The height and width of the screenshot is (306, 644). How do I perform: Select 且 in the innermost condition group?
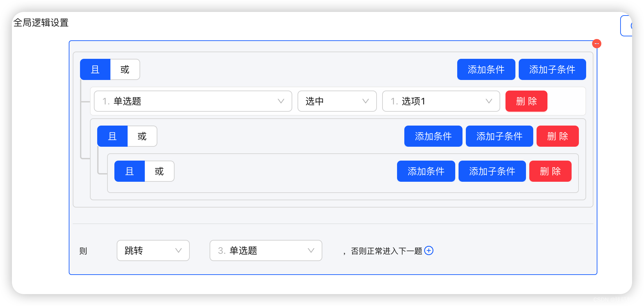[130, 171]
